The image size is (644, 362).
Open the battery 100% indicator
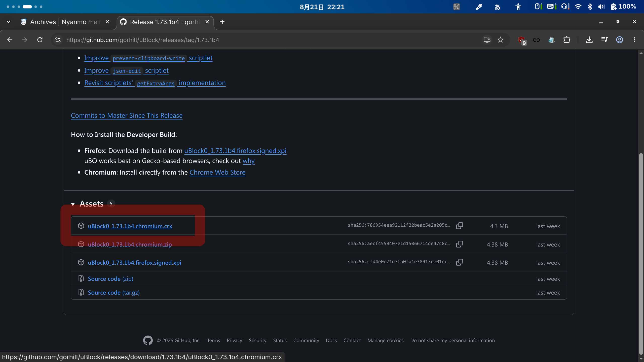[623, 7]
